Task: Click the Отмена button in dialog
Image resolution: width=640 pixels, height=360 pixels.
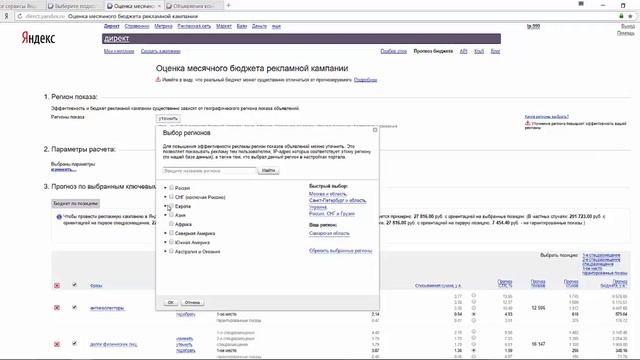Action: pos(192,302)
